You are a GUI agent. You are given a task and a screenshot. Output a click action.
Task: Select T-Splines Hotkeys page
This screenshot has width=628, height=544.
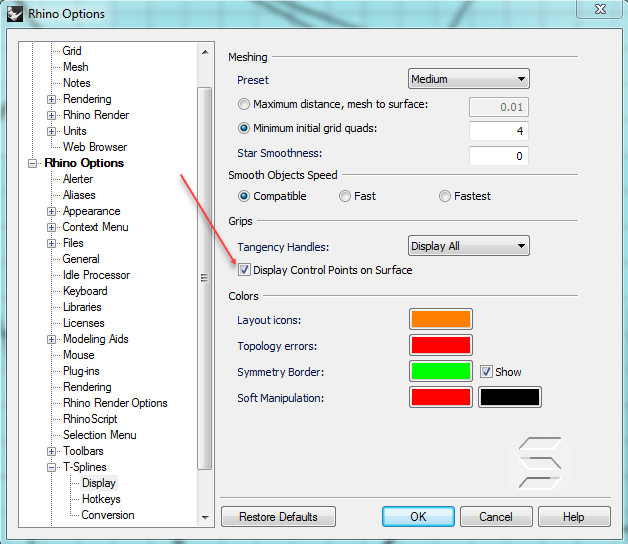101,499
